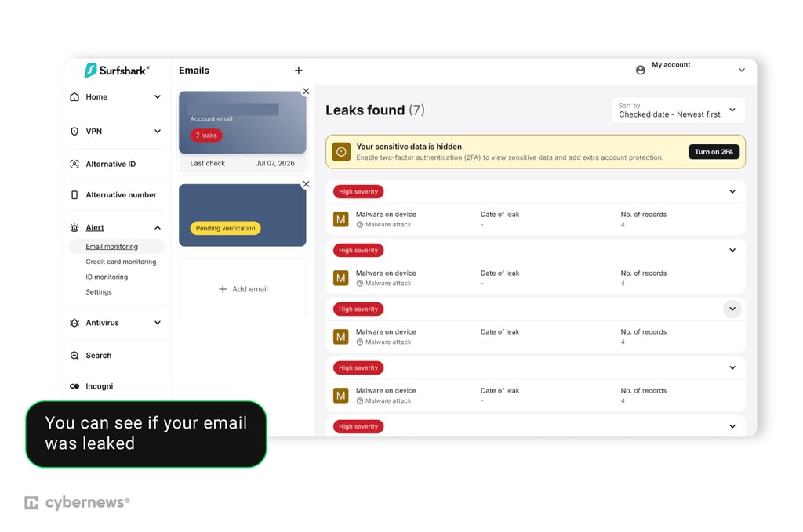Expand the fifth High severity leak
The width and height of the screenshot is (803, 532).
(x=733, y=427)
